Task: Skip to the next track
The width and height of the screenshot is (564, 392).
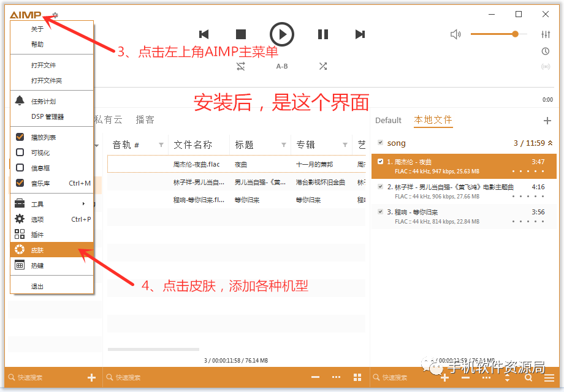Action: 360,34
